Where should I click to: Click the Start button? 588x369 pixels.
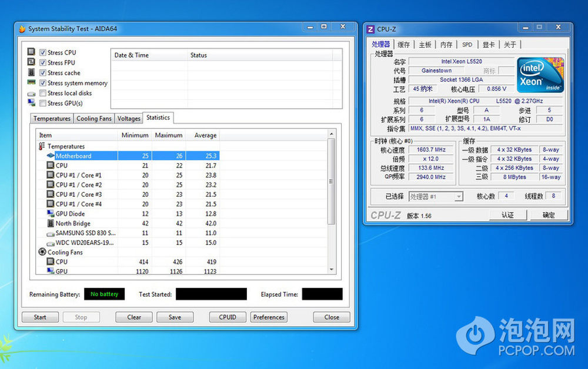pyautogui.click(x=40, y=317)
